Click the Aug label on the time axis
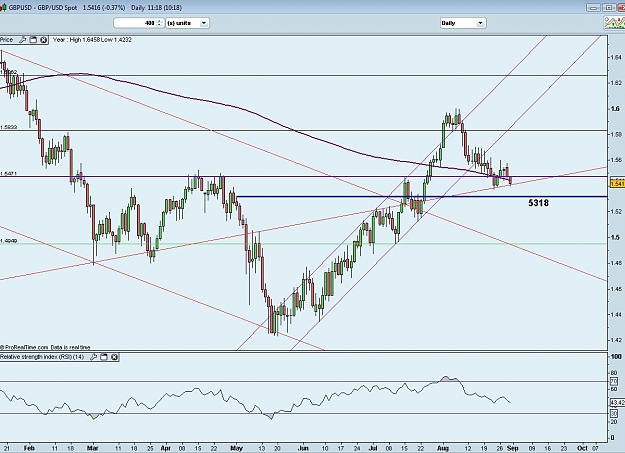 (443, 448)
